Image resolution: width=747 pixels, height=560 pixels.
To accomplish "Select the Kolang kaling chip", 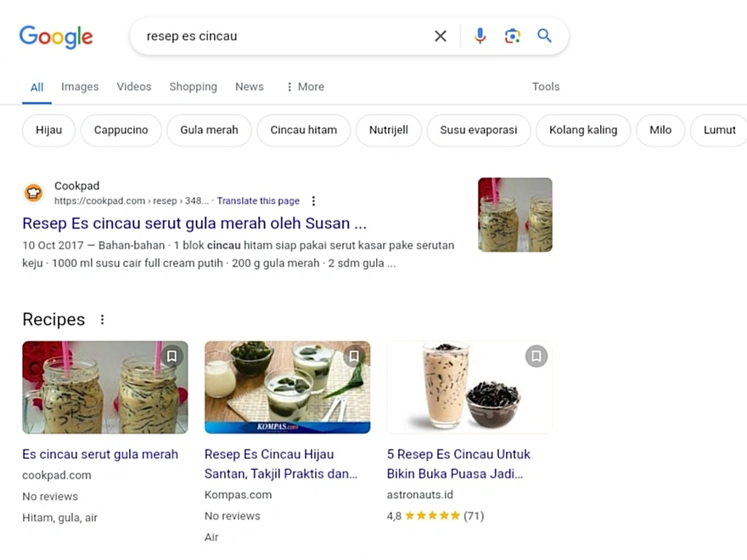I will click(583, 130).
